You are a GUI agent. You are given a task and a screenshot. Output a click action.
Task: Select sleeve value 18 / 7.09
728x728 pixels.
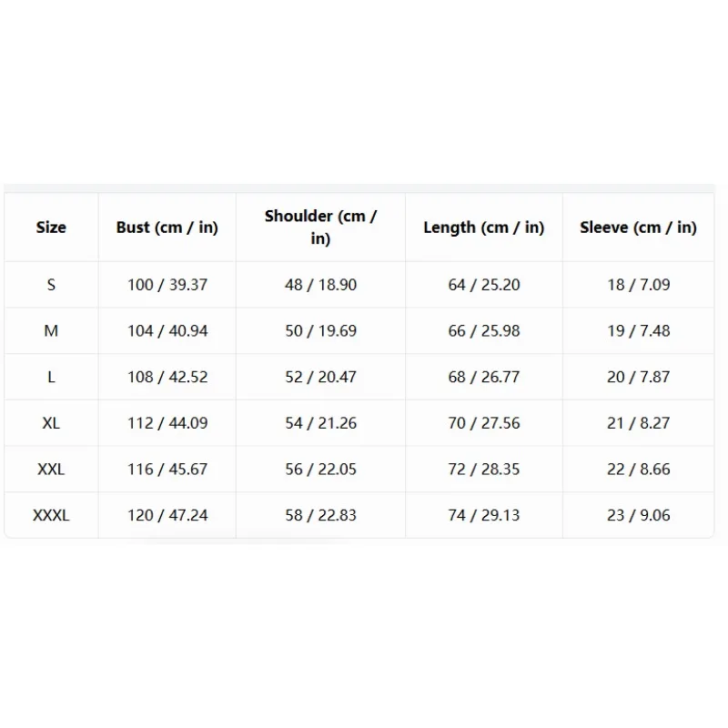point(639,285)
